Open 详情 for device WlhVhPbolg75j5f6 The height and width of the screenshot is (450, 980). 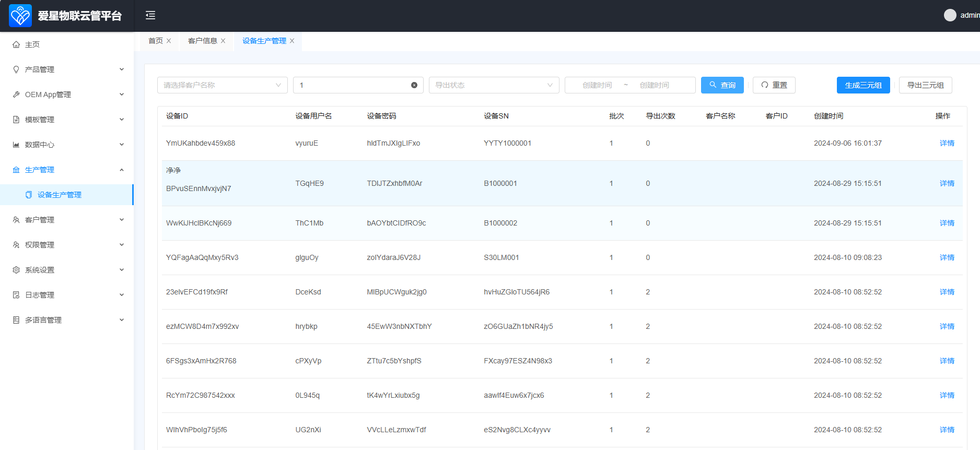click(947, 430)
